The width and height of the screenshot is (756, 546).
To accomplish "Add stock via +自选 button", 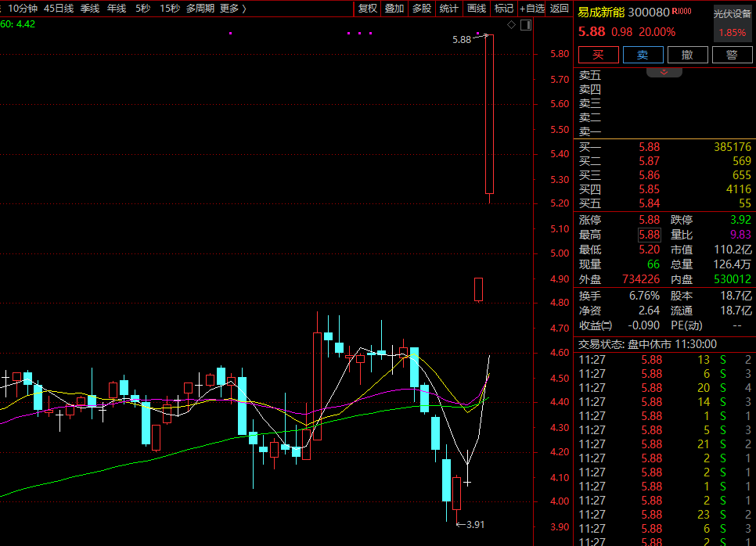I will click(x=532, y=8).
